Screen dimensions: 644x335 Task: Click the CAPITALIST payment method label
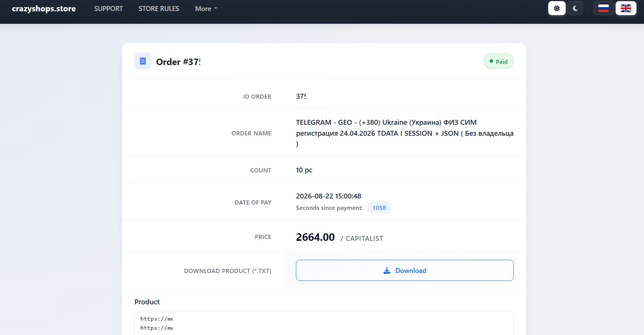(364, 239)
